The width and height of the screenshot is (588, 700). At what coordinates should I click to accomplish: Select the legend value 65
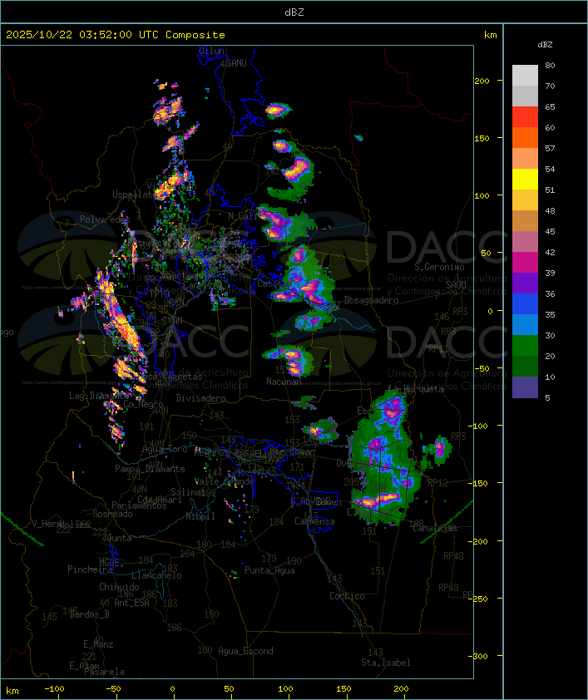coord(550,106)
